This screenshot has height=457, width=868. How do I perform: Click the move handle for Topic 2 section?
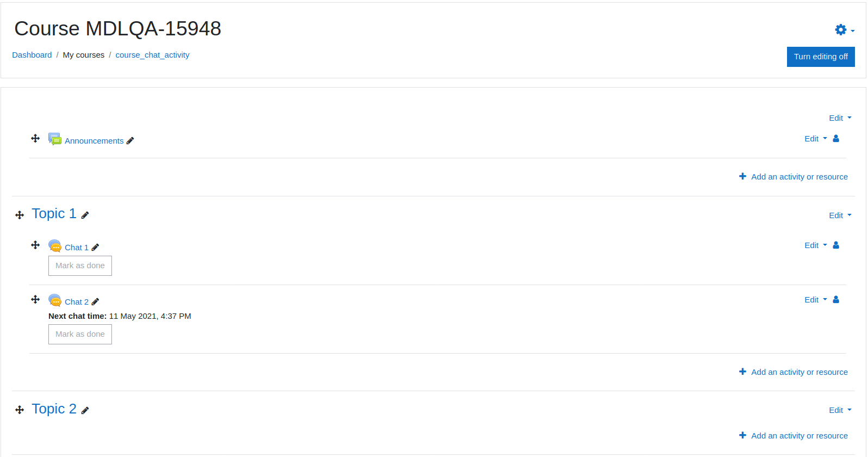[x=20, y=410]
